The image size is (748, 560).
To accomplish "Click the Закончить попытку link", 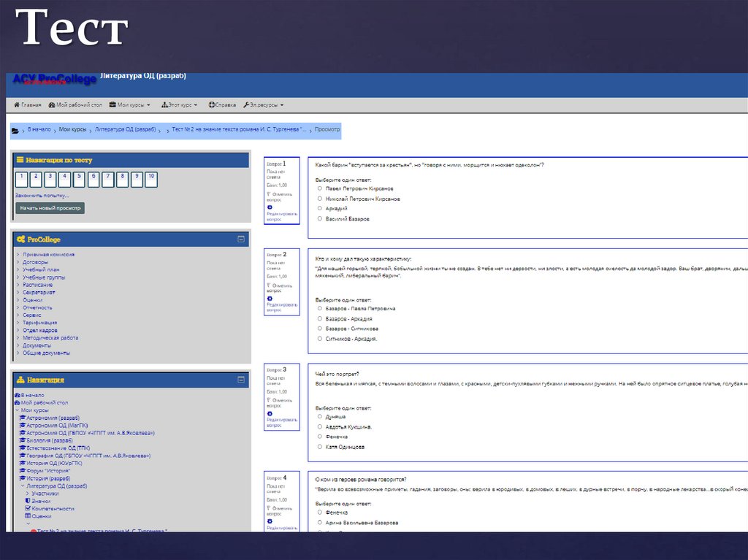I will pyautogui.click(x=42, y=196).
